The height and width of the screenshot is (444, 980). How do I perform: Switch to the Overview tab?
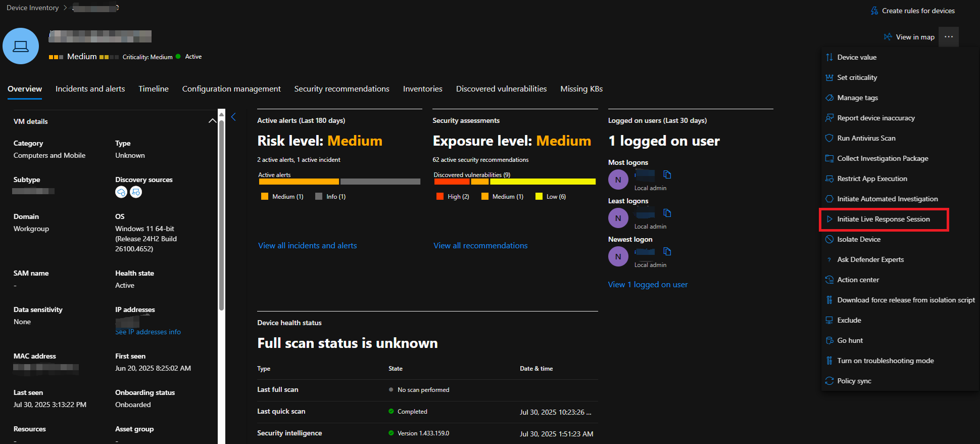pos(25,89)
